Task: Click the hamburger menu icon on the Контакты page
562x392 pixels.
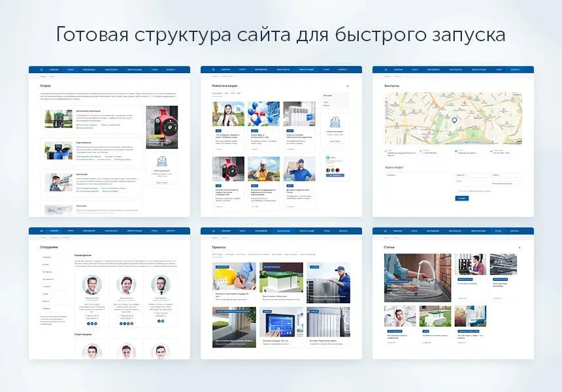Action: pos(385,69)
